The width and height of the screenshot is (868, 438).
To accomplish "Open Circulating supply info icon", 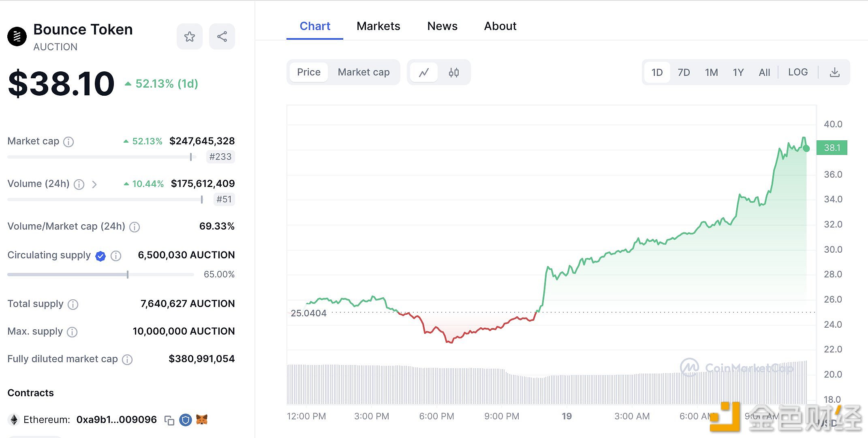I will click(116, 255).
